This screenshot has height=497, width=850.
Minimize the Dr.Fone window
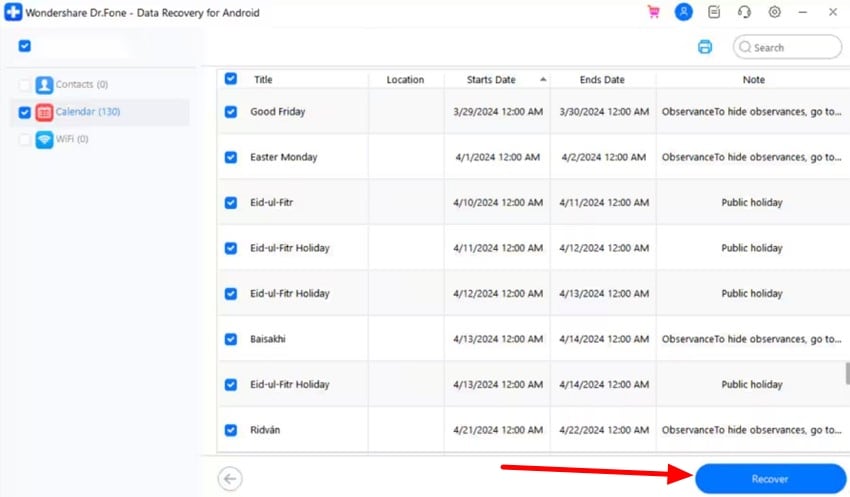tap(803, 12)
